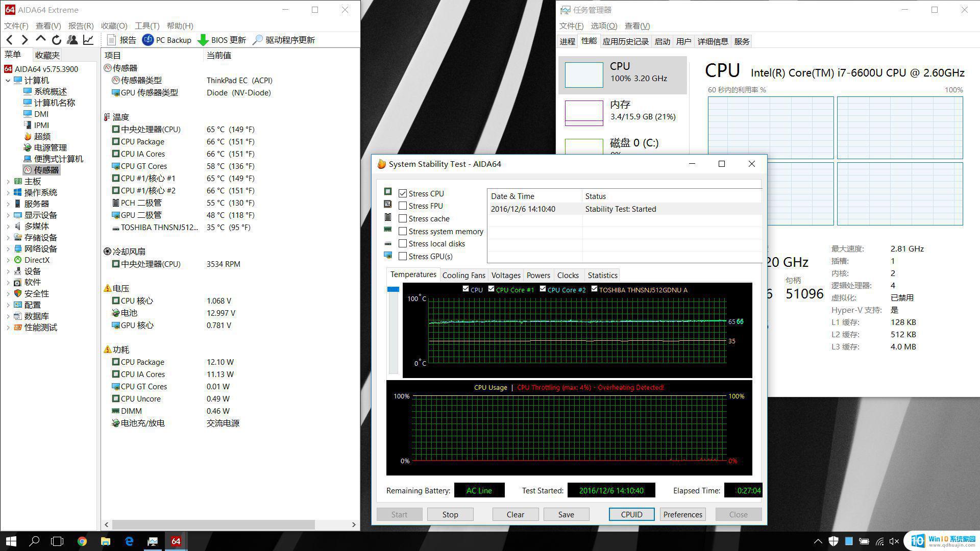The height and width of the screenshot is (551, 980).
Task: Select 超频 overclock tree item
Action: coord(37,136)
